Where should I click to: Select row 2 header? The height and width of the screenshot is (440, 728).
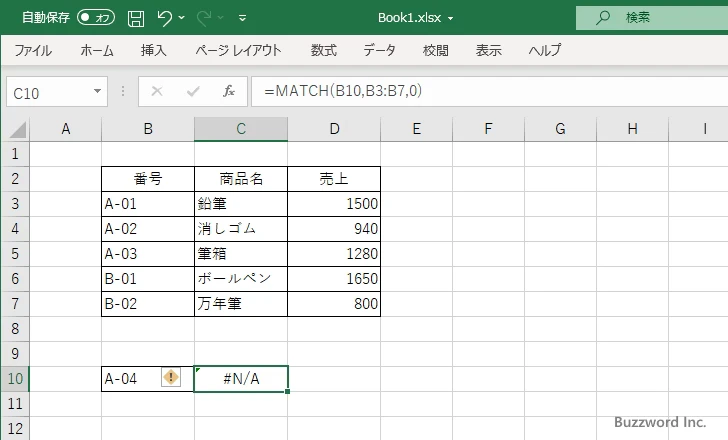pyautogui.click(x=15, y=179)
